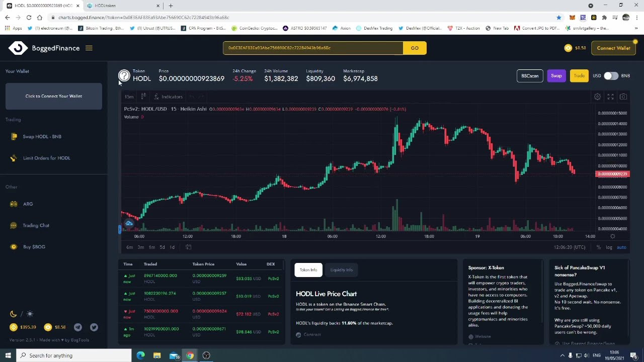This screenshot has height=362, width=644.
Task: Click the HODL token question-mark icon
Action: (x=124, y=76)
